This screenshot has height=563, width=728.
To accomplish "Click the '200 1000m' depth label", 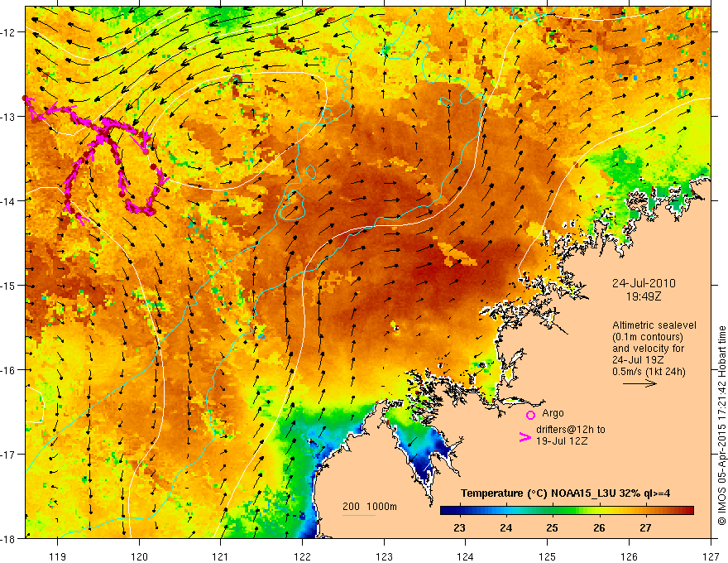I will [370, 507].
